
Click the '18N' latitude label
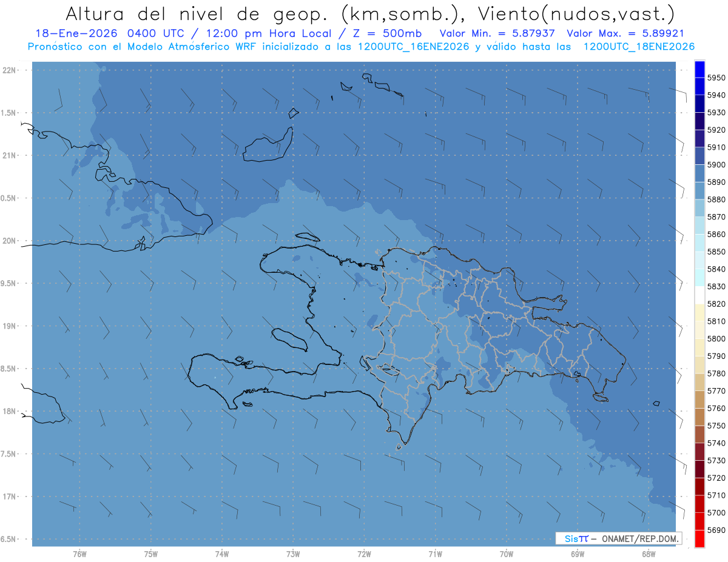click(10, 411)
